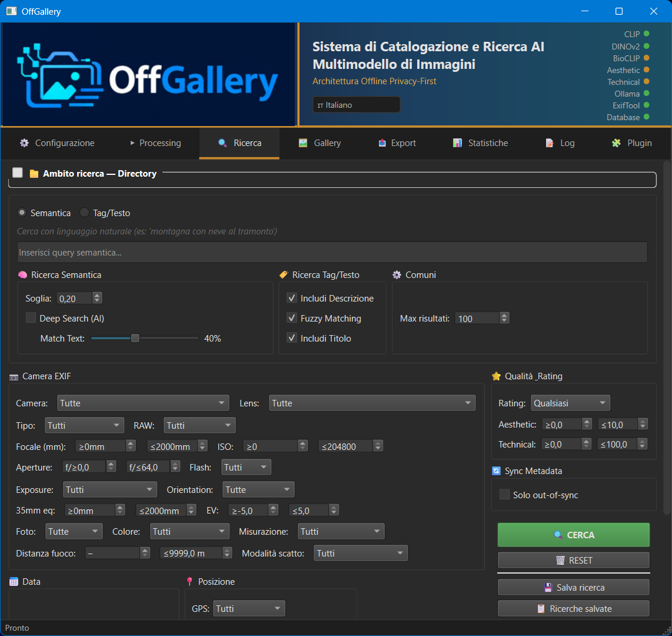
Task: Open the Export tab
Action: 397,143
